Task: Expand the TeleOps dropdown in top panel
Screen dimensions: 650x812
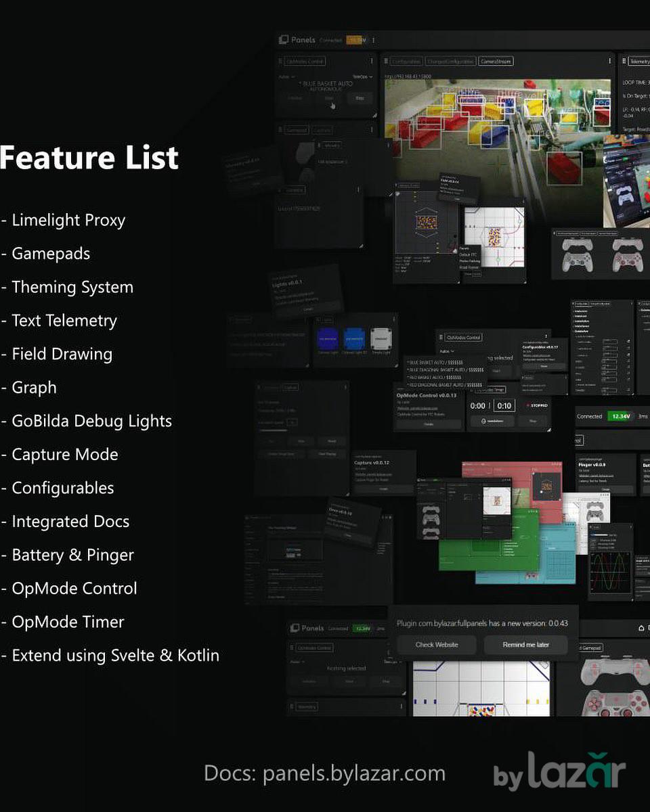Action: 362,76
